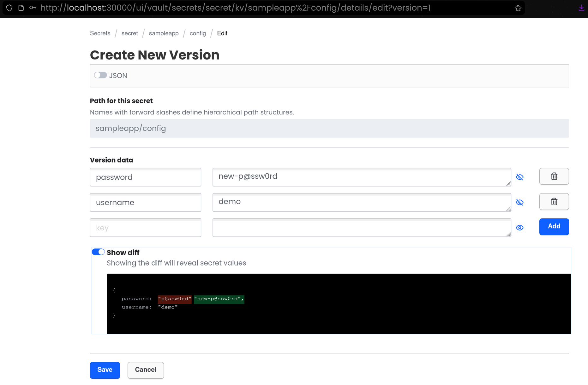This screenshot has height=385, width=588.
Task: Click the "demo" value in the diff
Action: (x=168, y=307)
